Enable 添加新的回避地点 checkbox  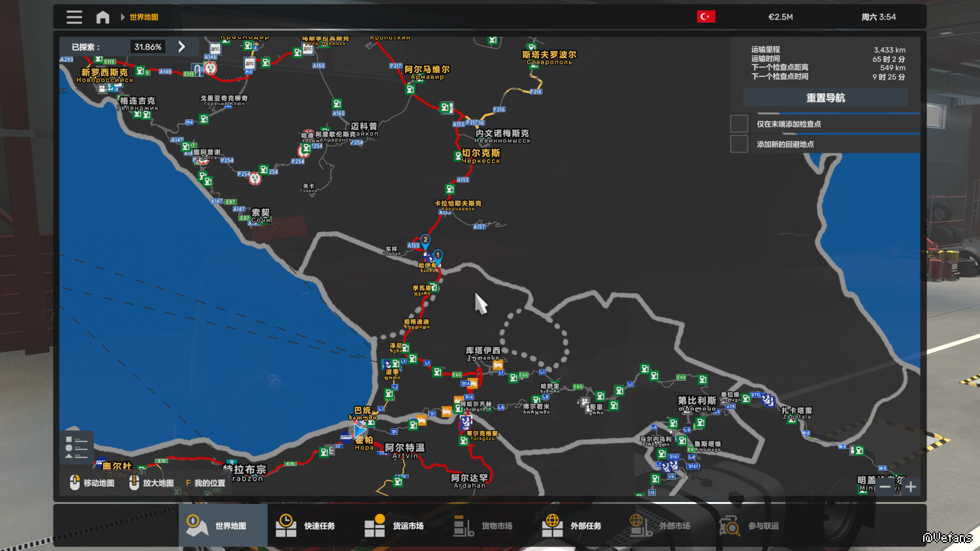pos(739,144)
